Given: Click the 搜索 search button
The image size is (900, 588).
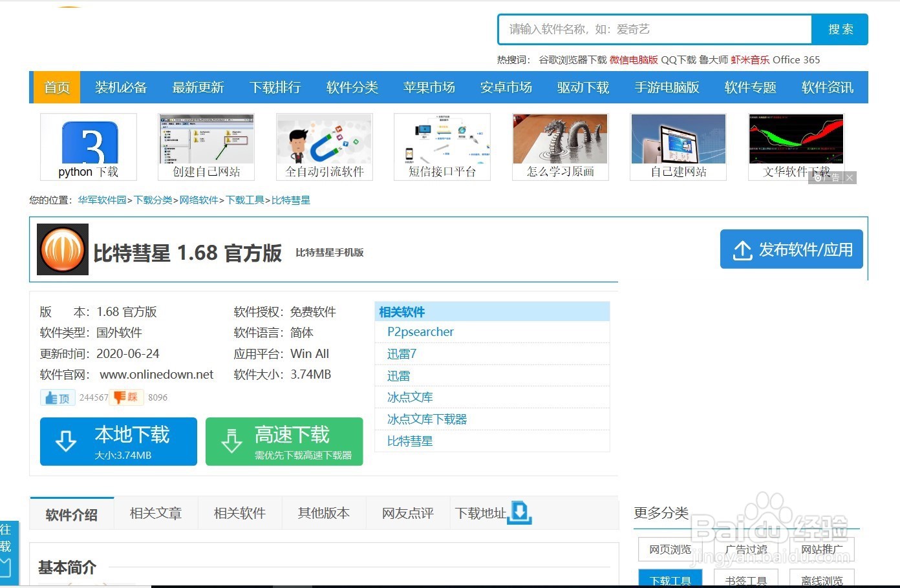Looking at the screenshot, I should click(x=840, y=29).
